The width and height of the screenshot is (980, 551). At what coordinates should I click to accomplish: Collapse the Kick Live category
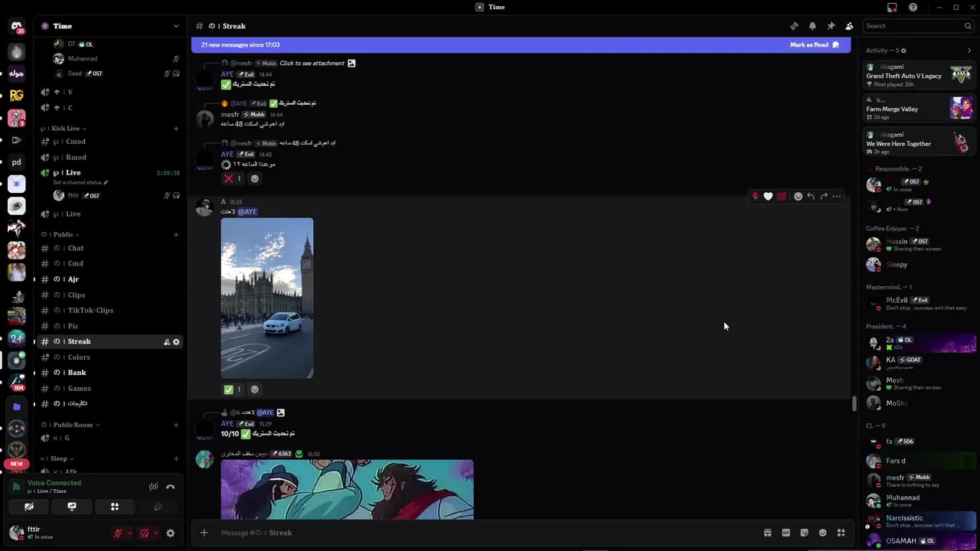click(64, 129)
